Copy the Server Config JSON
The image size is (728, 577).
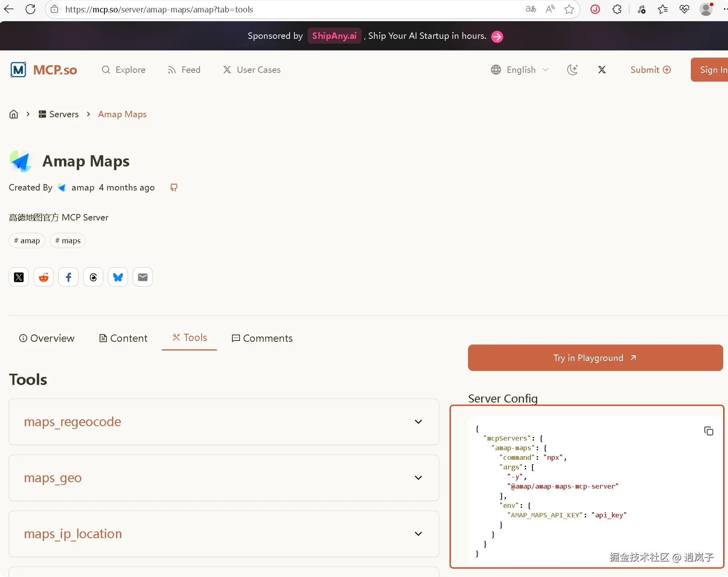[708, 431]
